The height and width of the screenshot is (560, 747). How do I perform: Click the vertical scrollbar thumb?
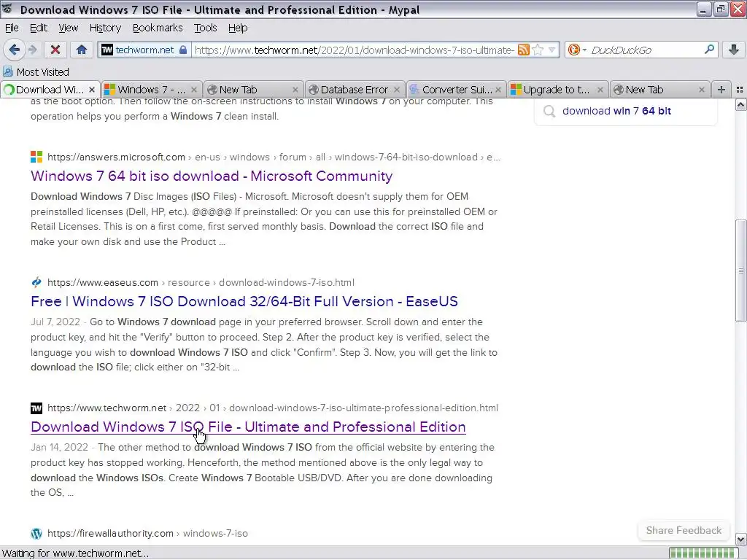[741, 271]
